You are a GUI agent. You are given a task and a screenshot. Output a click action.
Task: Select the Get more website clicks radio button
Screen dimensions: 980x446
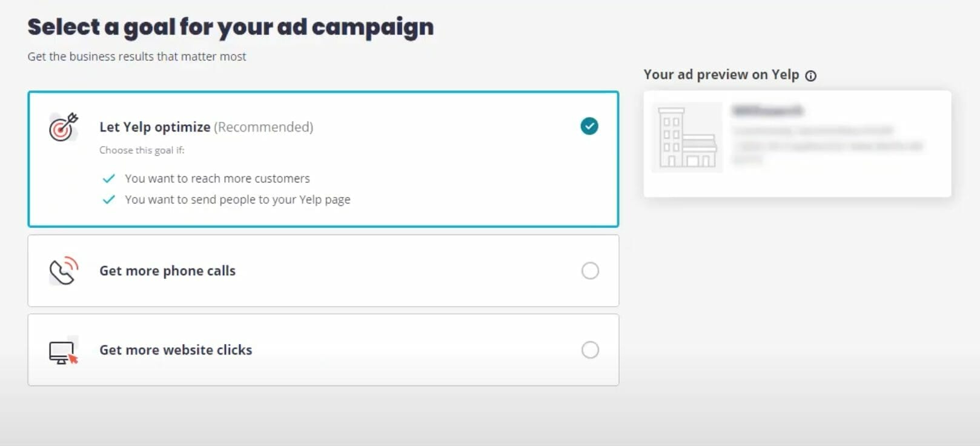tap(590, 350)
